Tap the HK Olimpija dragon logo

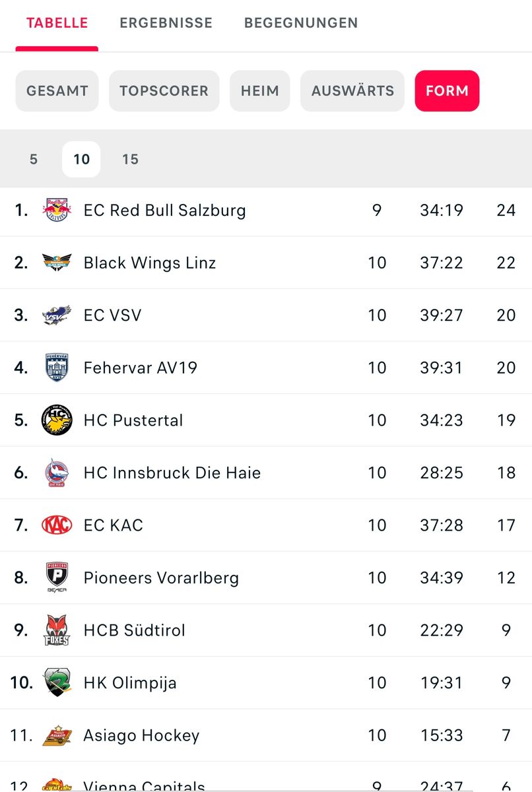tap(57, 682)
